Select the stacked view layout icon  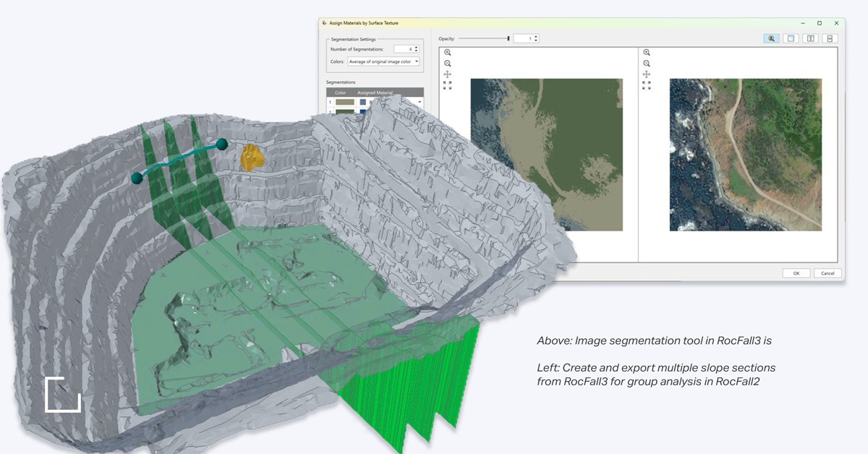click(x=830, y=38)
